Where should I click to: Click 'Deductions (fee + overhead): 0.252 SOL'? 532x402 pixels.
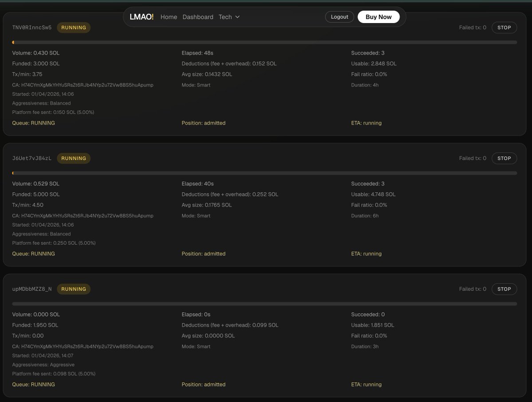pos(230,194)
